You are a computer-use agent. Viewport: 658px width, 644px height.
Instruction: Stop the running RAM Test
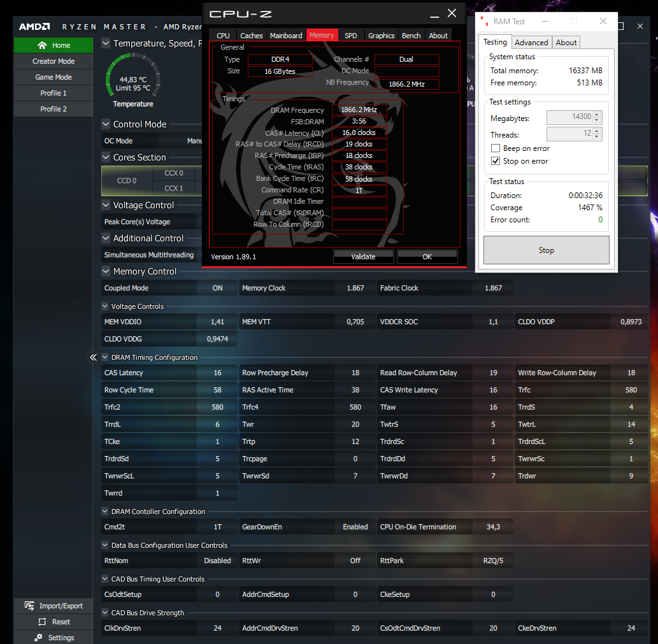547,250
